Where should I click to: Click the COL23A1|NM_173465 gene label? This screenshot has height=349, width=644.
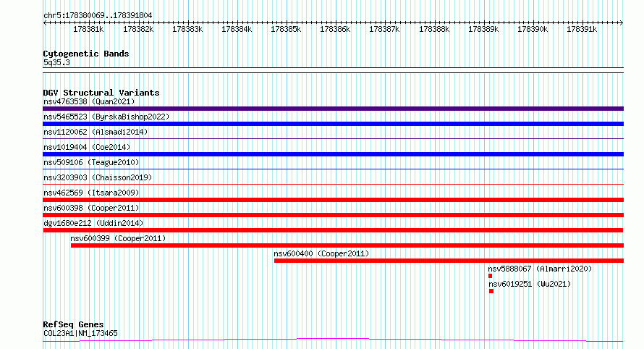pyautogui.click(x=80, y=333)
